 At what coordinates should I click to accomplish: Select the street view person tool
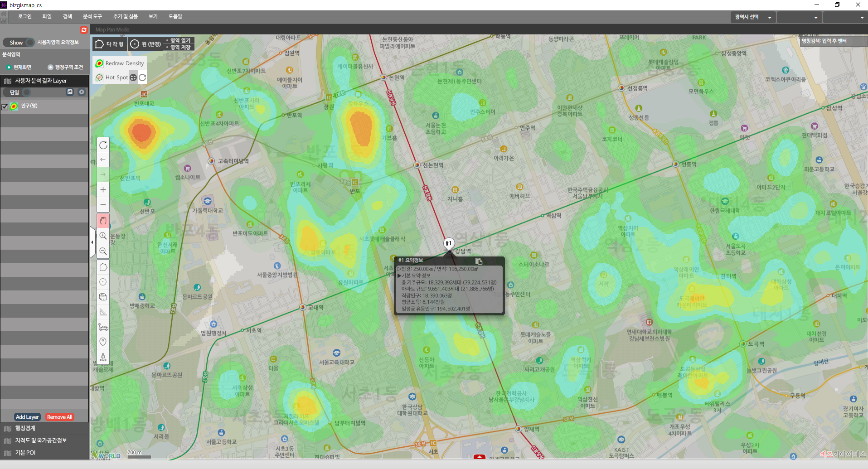coord(103,357)
